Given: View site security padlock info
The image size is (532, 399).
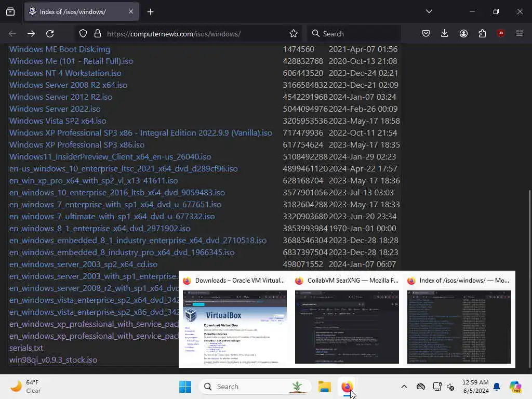Looking at the screenshot, I should (x=98, y=34).
